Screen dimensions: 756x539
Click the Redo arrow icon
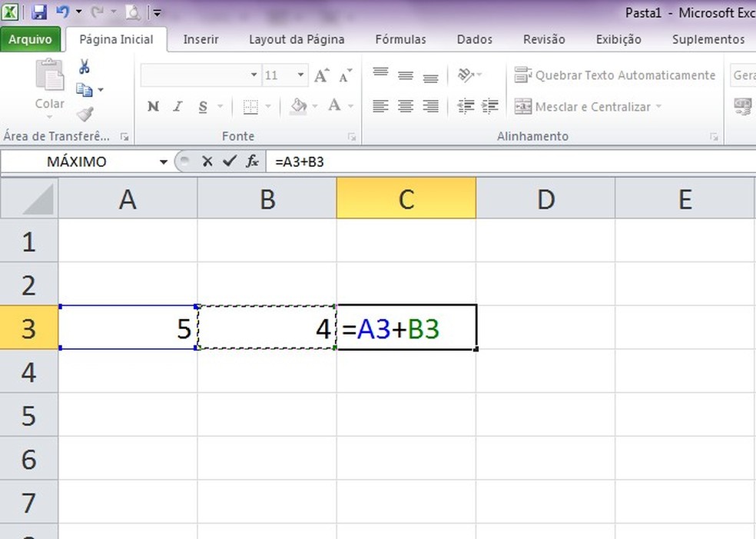point(98,12)
